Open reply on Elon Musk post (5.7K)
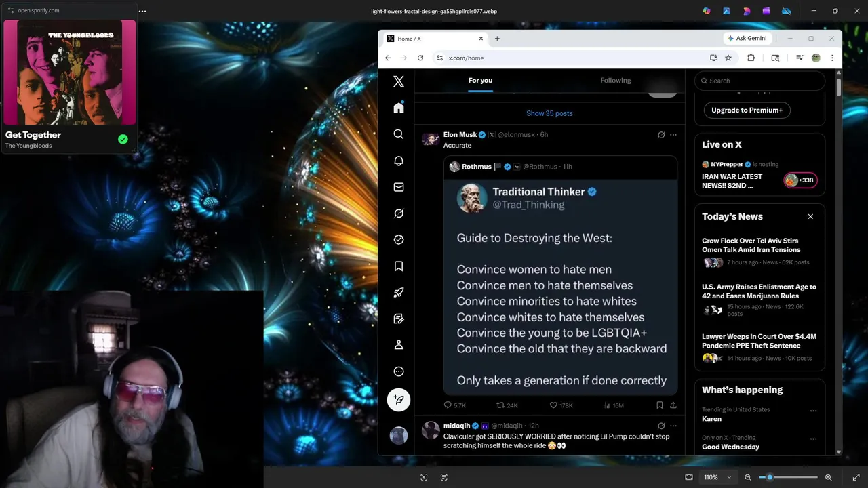The height and width of the screenshot is (488, 868). click(454, 405)
